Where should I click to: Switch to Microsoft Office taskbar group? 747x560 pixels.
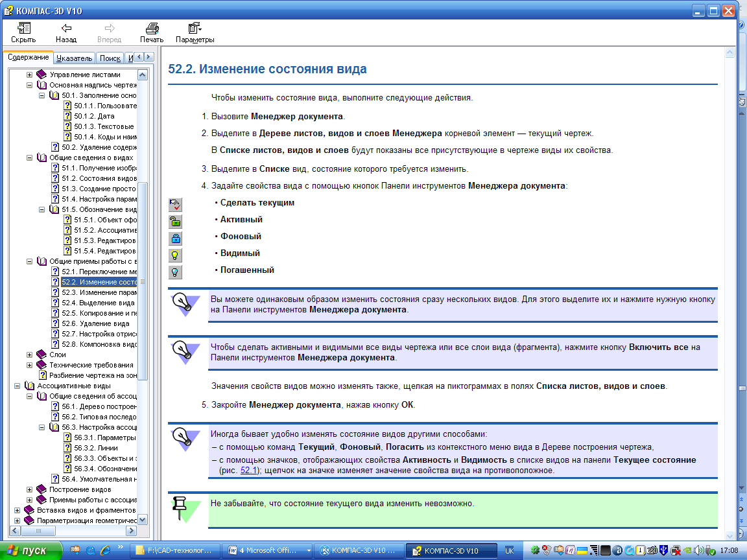tap(268, 550)
